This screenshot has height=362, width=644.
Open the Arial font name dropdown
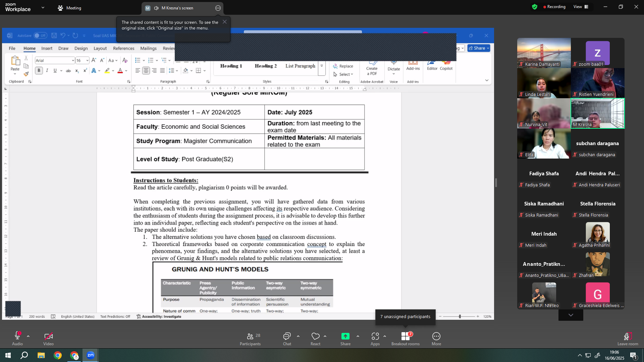(73, 61)
